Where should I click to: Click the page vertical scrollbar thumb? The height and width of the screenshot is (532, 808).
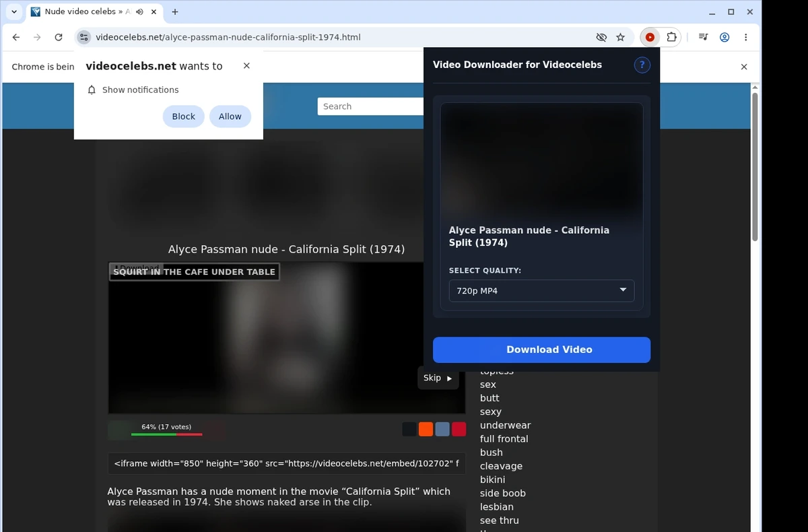click(755, 167)
